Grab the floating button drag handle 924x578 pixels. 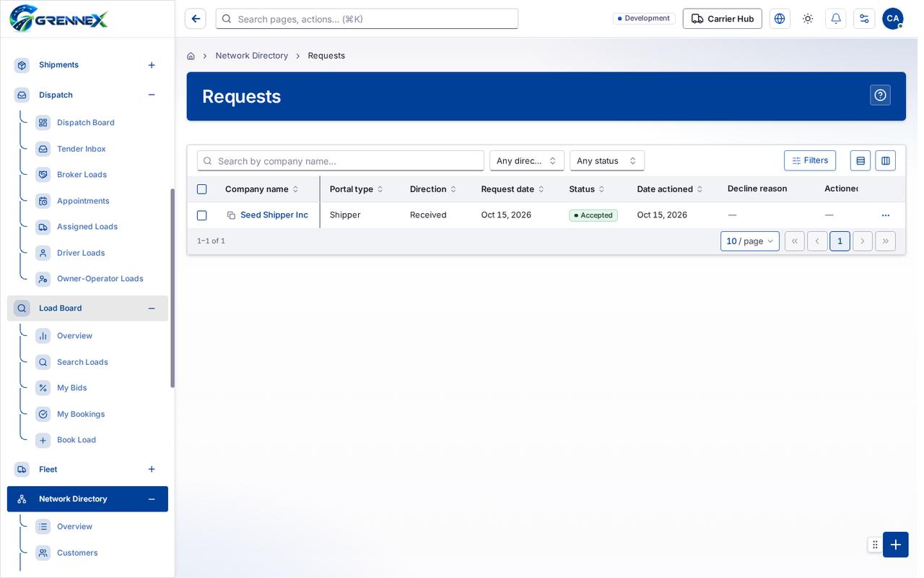875,545
